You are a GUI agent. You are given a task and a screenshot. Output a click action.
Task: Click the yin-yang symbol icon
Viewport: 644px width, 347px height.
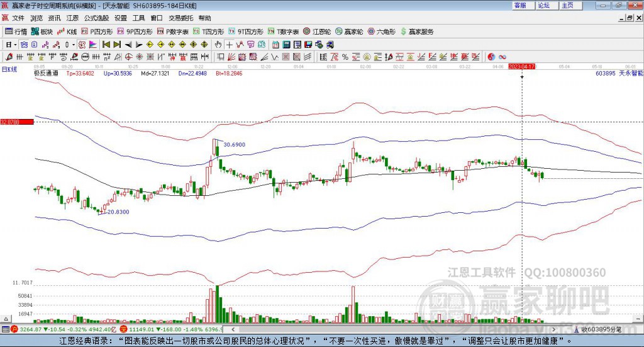click(491, 57)
